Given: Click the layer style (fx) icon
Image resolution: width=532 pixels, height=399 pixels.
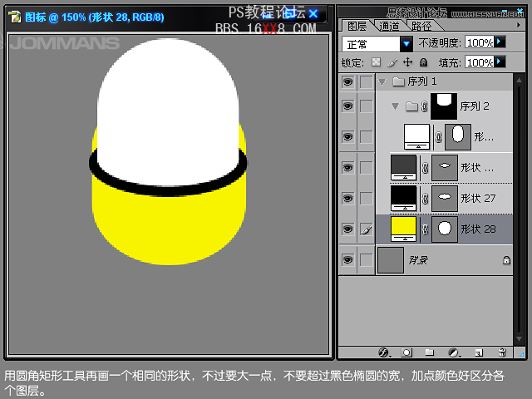Looking at the screenshot, I should click(x=384, y=352).
